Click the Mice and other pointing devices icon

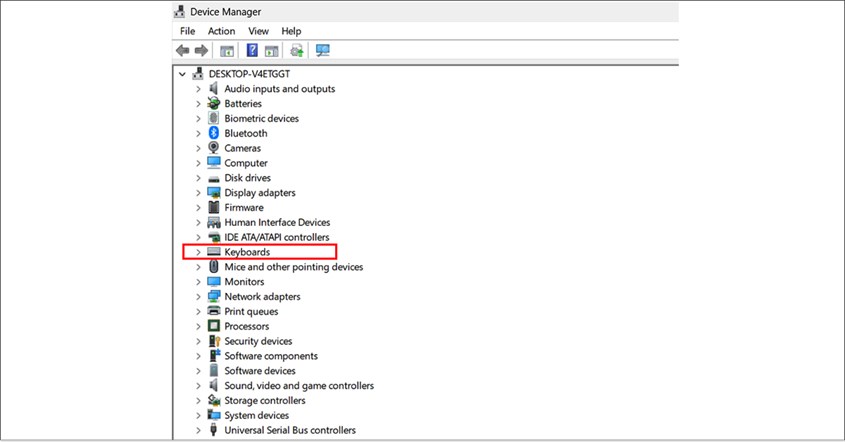214,266
